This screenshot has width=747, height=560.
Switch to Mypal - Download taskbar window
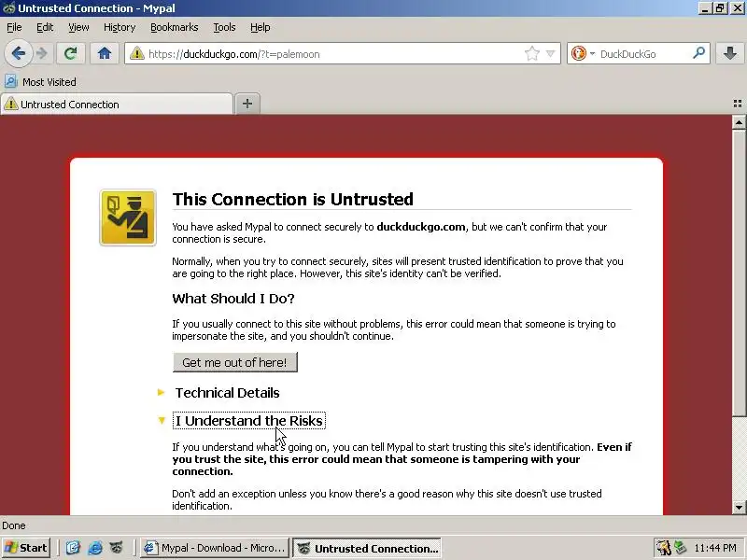[216, 548]
